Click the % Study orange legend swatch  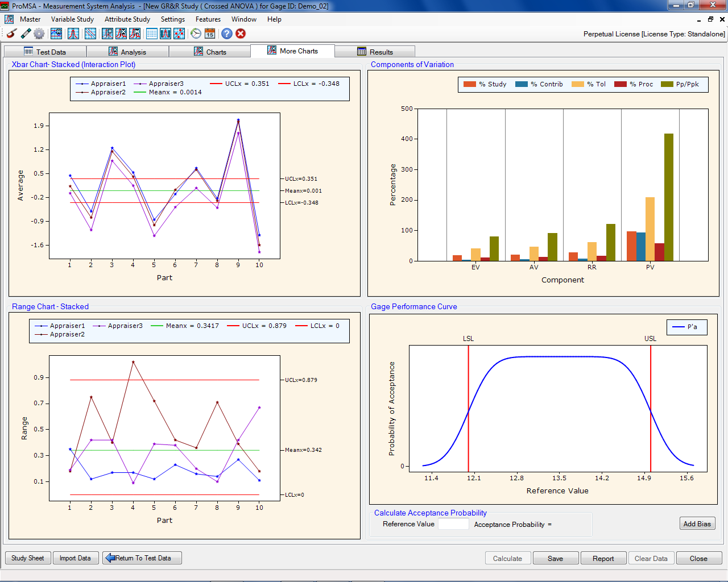tap(469, 84)
